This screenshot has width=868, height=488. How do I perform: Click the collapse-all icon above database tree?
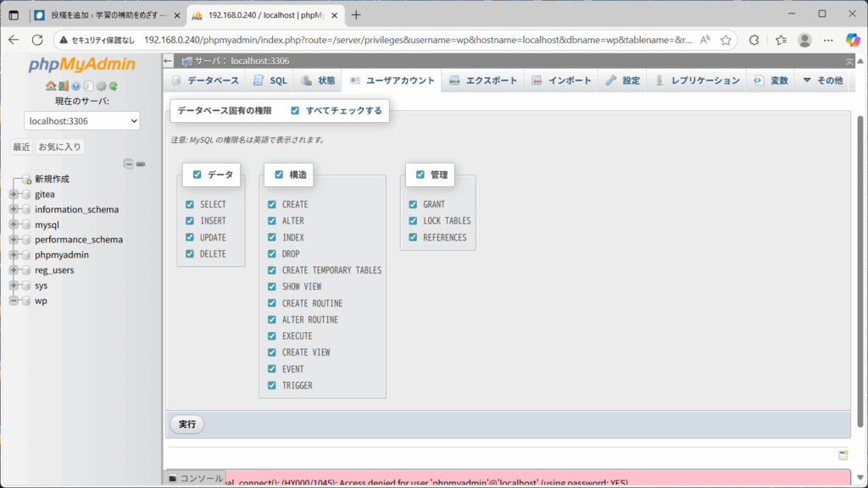click(x=129, y=164)
